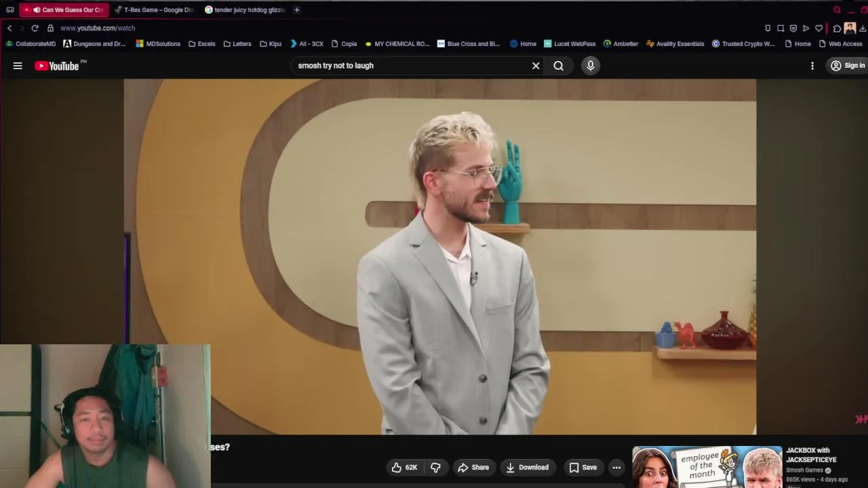Image resolution: width=868 pixels, height=488 pixels.
Task: Take a snapshot with the capture icon
Action: (781, 28)
